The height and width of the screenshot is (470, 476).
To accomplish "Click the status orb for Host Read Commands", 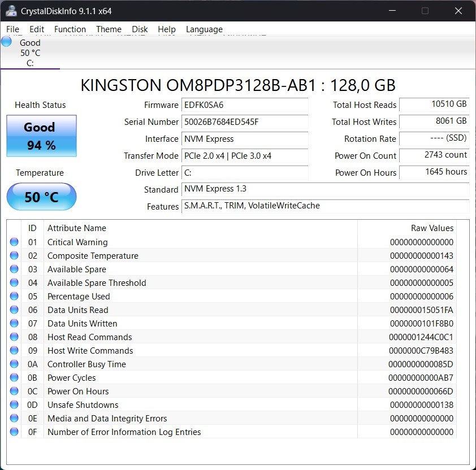I will point(14,337).
